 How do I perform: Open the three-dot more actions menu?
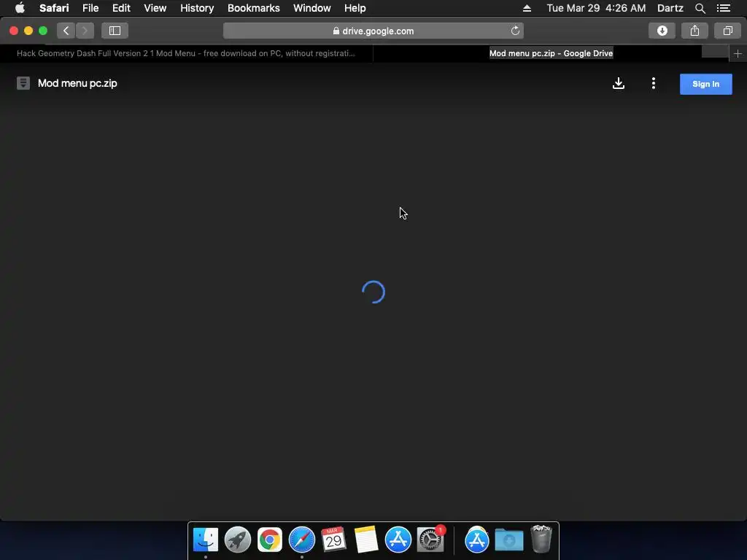654,83
